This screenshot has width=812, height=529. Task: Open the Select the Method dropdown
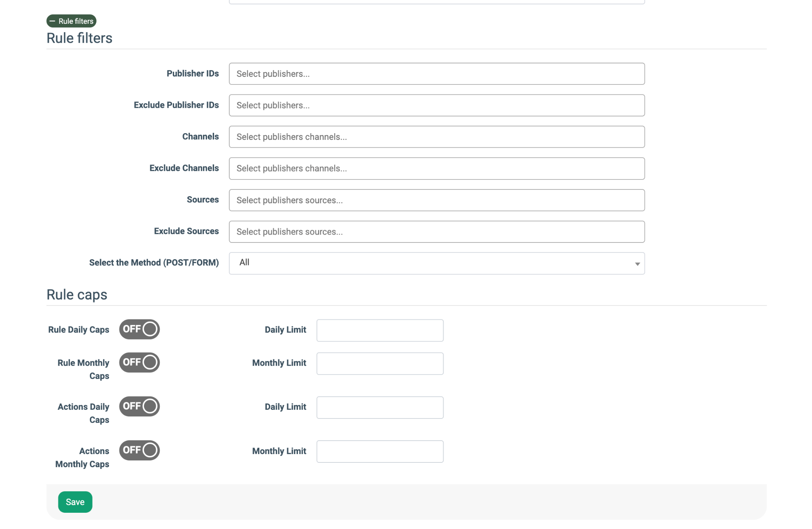pos(436,263)
